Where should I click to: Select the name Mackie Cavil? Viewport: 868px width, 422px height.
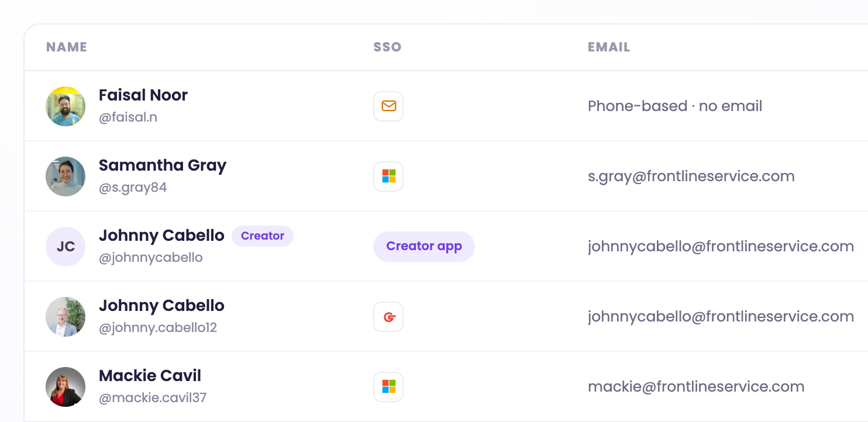point(150,376)
